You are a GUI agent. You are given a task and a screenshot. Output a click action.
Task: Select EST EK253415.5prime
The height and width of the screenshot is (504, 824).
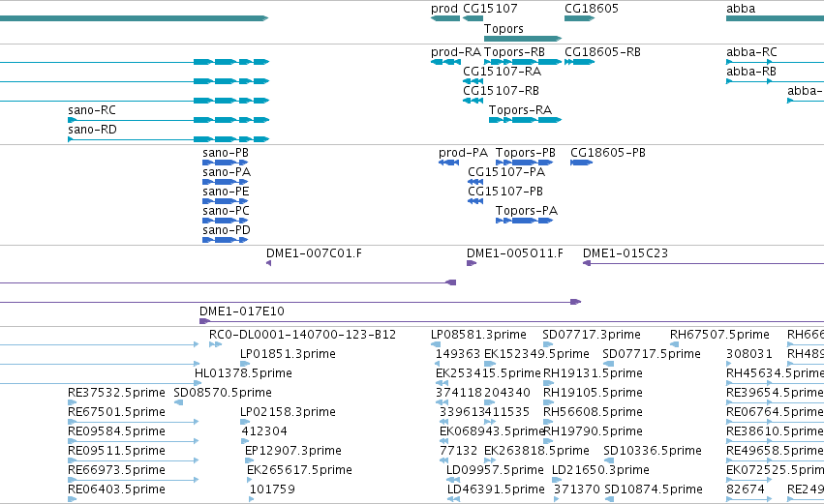click(x=442, y=384)
